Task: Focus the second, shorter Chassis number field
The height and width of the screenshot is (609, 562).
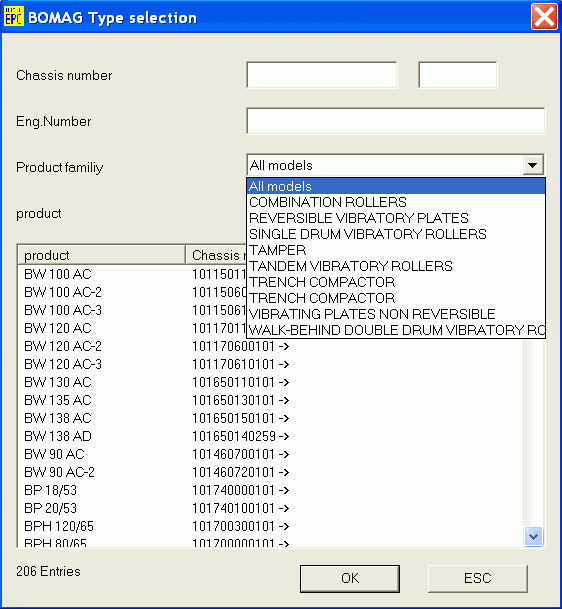Action: pos(458,75)
